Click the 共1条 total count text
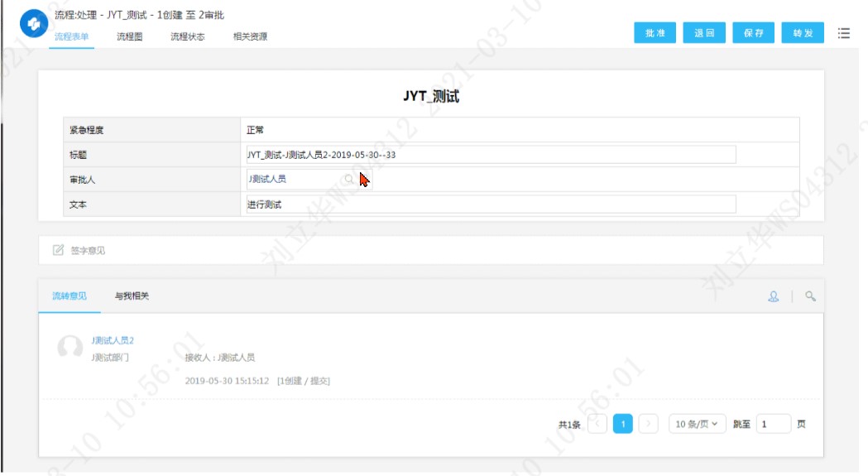This screenshot has height=476, width=868. [569, 425]
